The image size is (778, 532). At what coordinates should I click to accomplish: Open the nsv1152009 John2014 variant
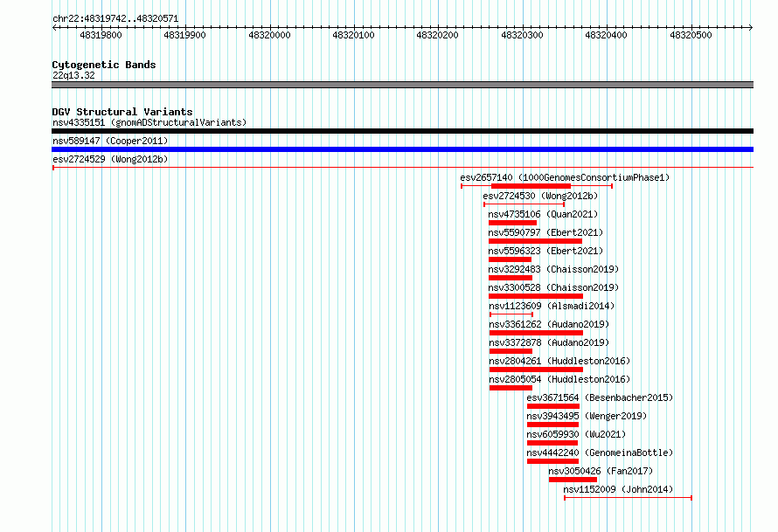(x=618, y=489)
